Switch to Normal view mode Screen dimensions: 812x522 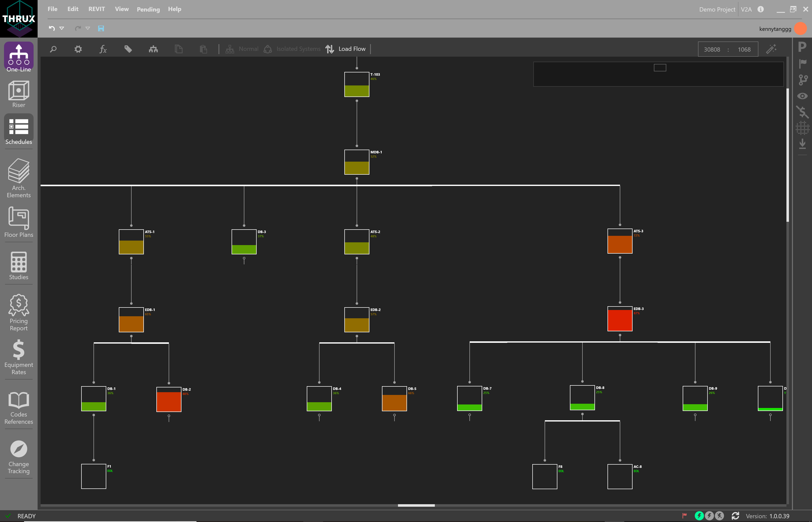click(242, 49)
